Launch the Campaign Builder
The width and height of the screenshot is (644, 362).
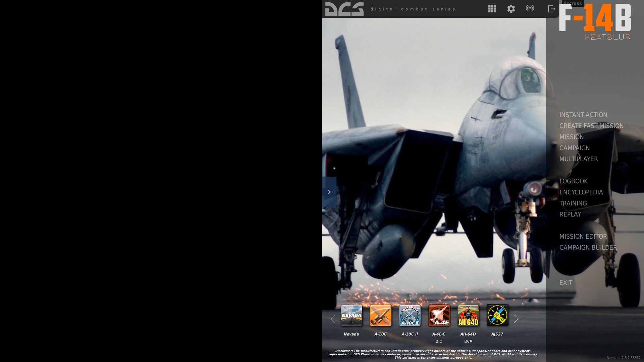tap(588, 248)
